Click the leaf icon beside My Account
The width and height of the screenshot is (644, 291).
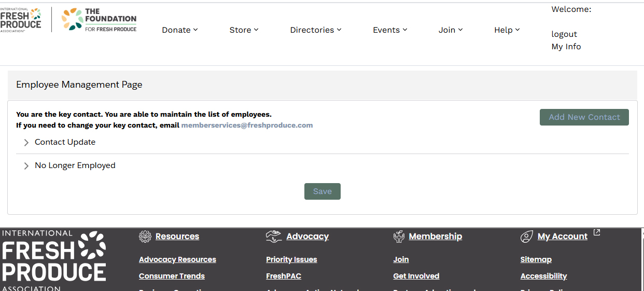[526, 237]
